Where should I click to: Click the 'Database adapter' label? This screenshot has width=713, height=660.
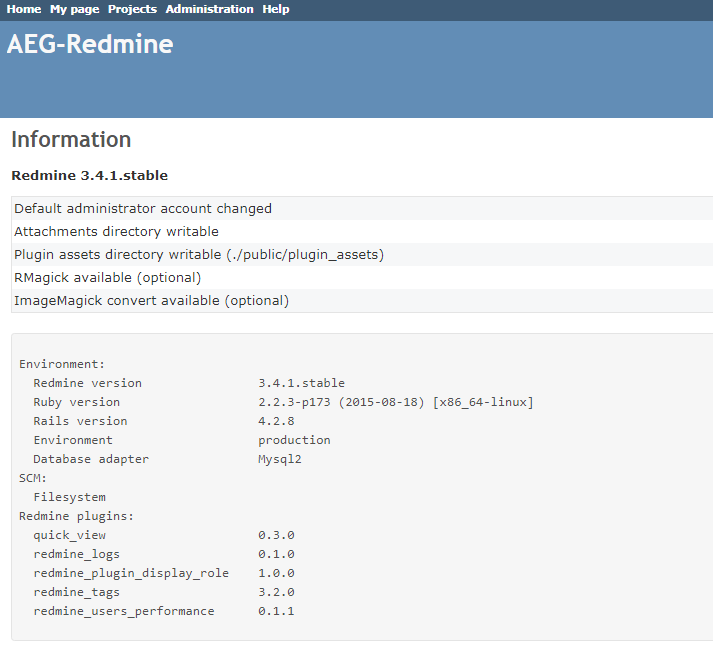[91, 459]
